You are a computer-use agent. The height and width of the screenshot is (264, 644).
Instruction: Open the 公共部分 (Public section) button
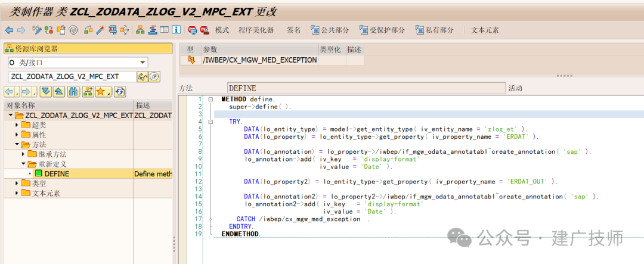pyautogui.click(x=330, y=30)
